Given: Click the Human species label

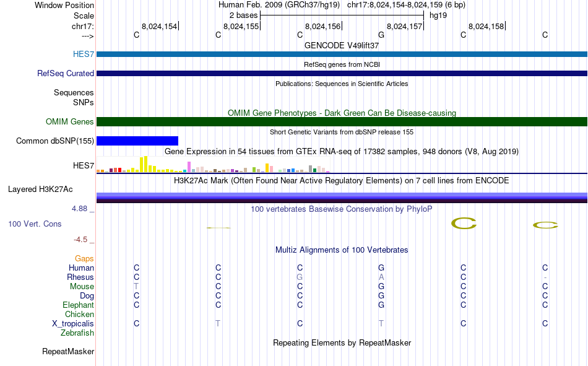Looking at the screenshot, I should pyautogui.click(x=81, y=268).
